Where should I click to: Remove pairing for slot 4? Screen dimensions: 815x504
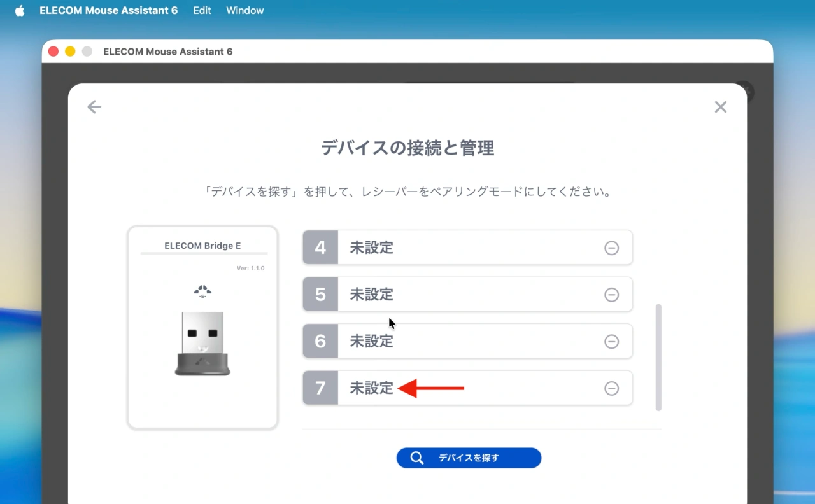[x=611, y=248]
